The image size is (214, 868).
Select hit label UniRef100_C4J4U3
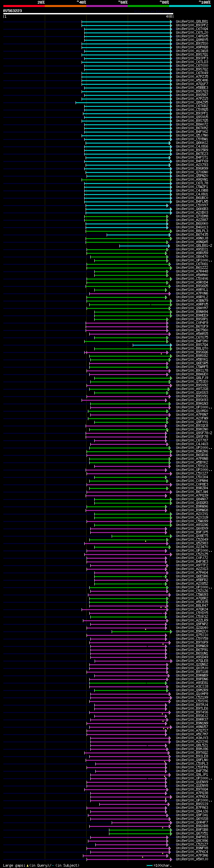[x=192, y=444]
